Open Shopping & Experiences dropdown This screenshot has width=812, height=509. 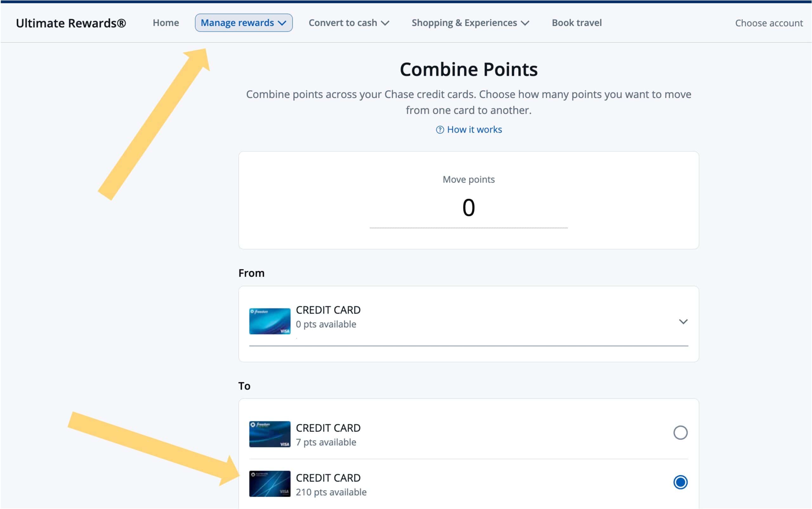pyautogui.click(x=470, y=23)
